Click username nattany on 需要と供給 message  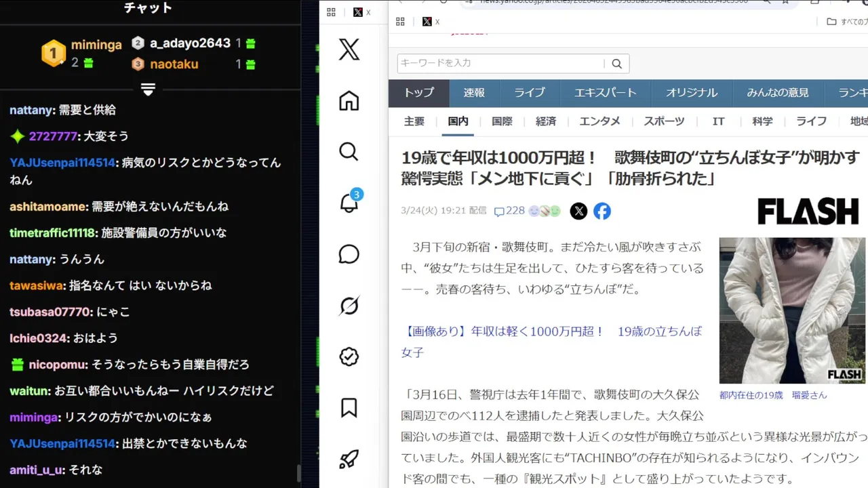(x=31, y=110)
